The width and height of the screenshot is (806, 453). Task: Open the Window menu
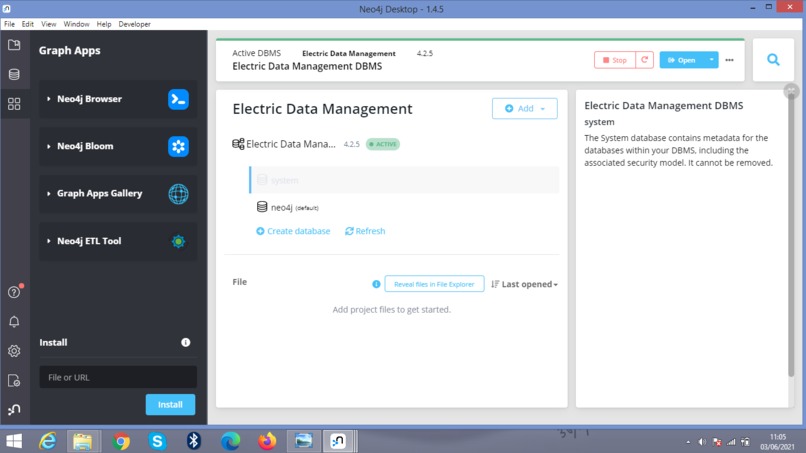coord(76,24)
